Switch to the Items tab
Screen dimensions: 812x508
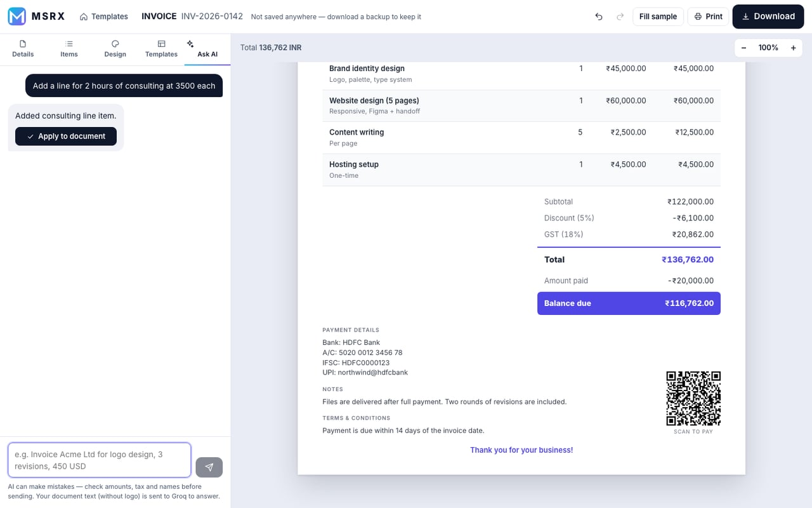69,49
